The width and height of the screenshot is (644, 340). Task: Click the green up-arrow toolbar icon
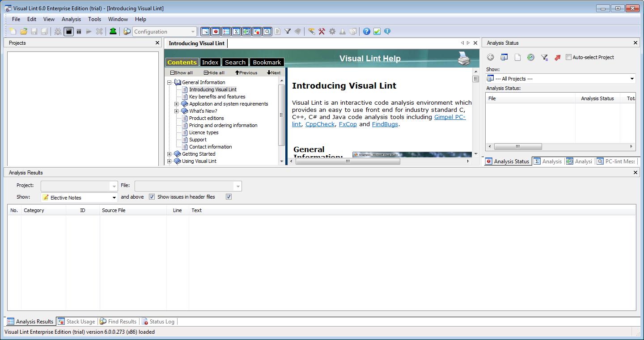(113, 31)
